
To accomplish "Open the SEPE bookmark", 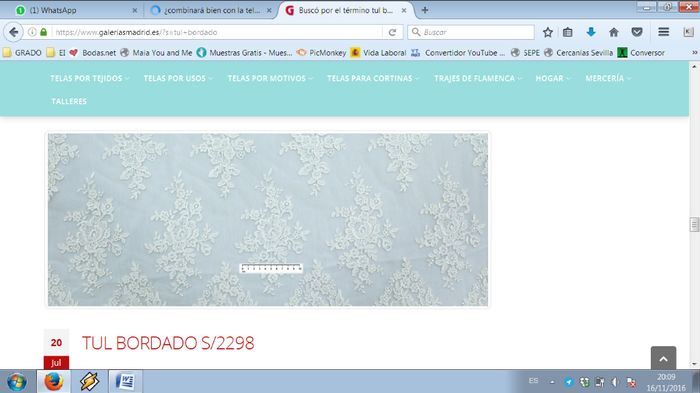I will pos(525,53).
